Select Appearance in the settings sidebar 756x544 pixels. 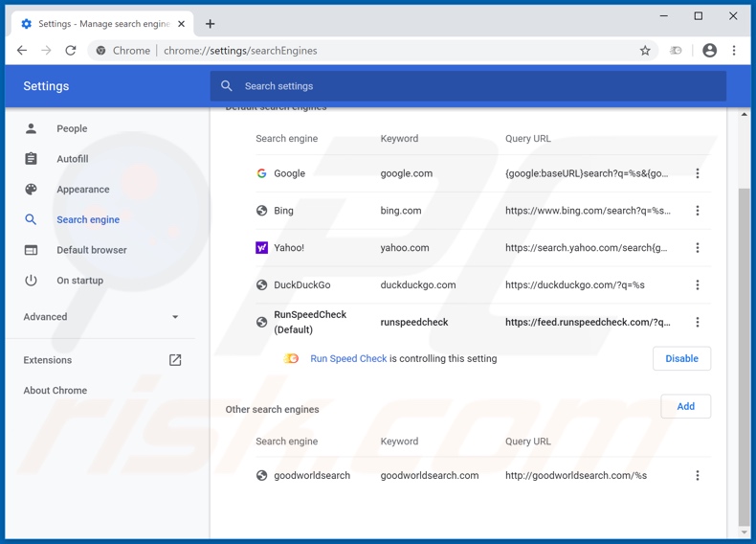(x=82, y=190)
